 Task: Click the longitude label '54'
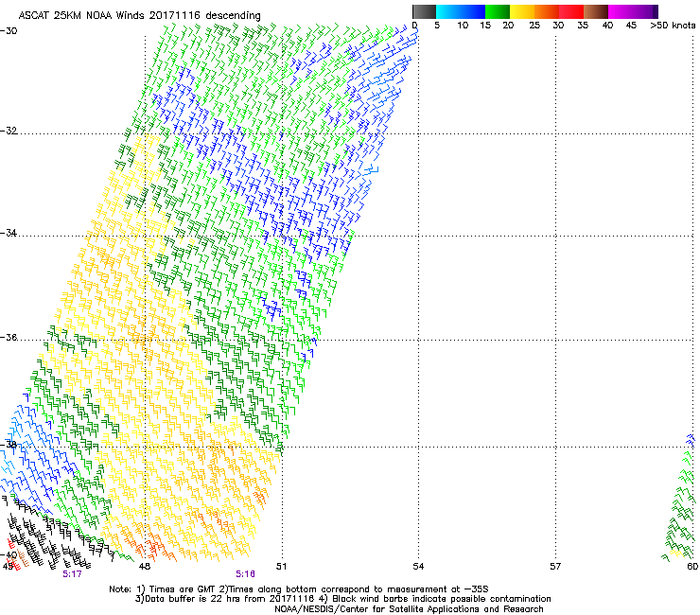418,567
